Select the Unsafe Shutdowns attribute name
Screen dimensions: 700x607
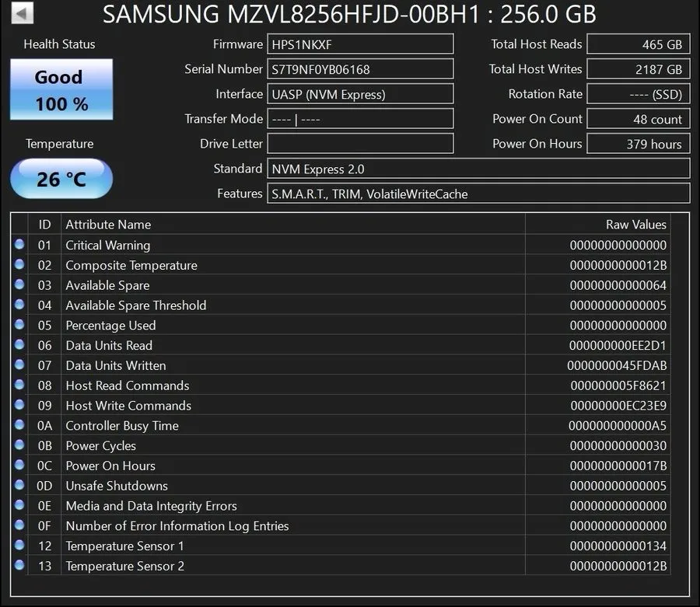(x=117, y=486)
